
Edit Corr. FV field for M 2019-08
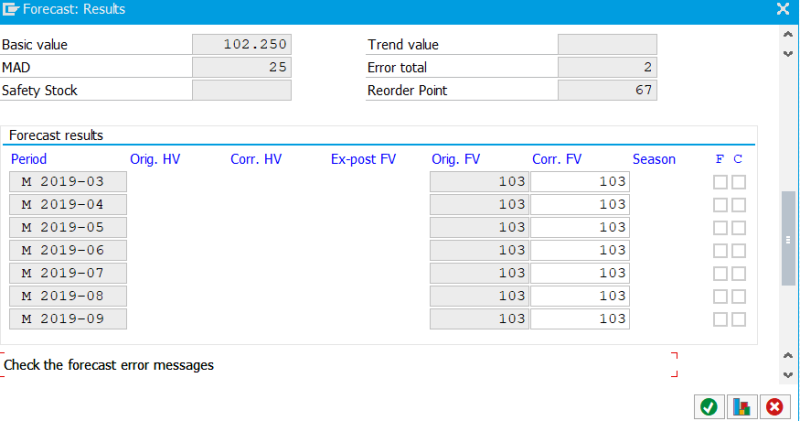point(580,296)
